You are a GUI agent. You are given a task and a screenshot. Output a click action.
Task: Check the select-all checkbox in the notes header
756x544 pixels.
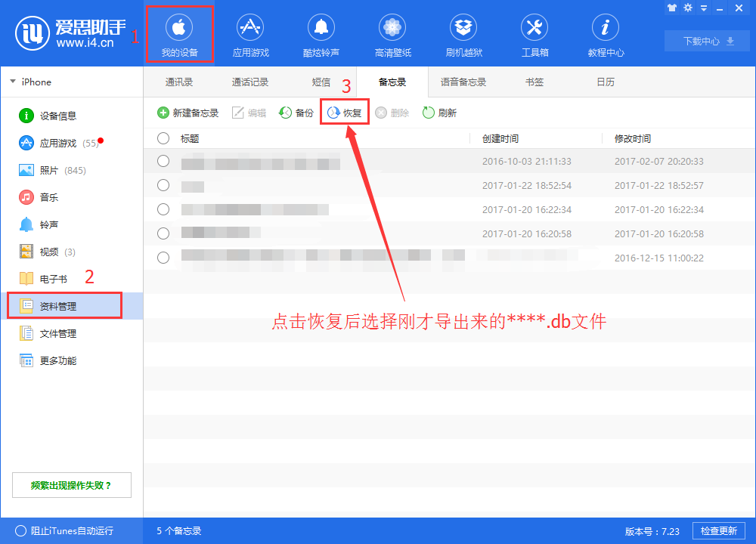tap(163, 138)
